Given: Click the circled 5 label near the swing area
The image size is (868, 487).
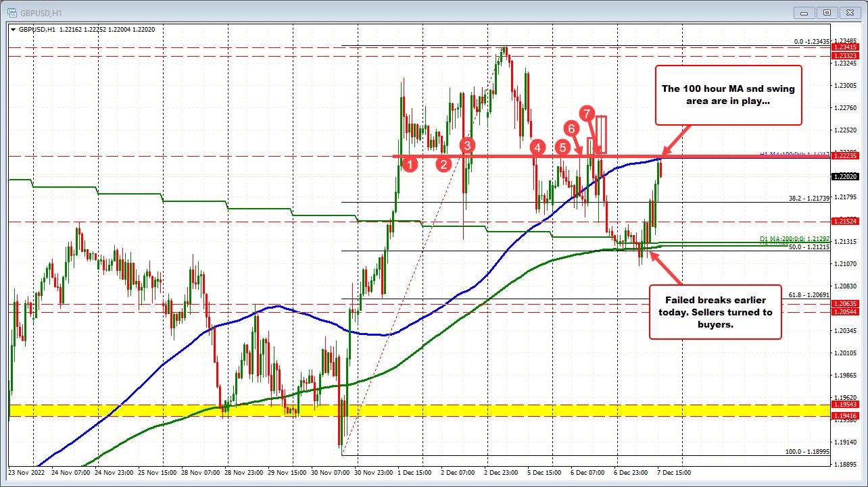Looking at the screenshot, I should pyautogui.click(x=562, y=148).
